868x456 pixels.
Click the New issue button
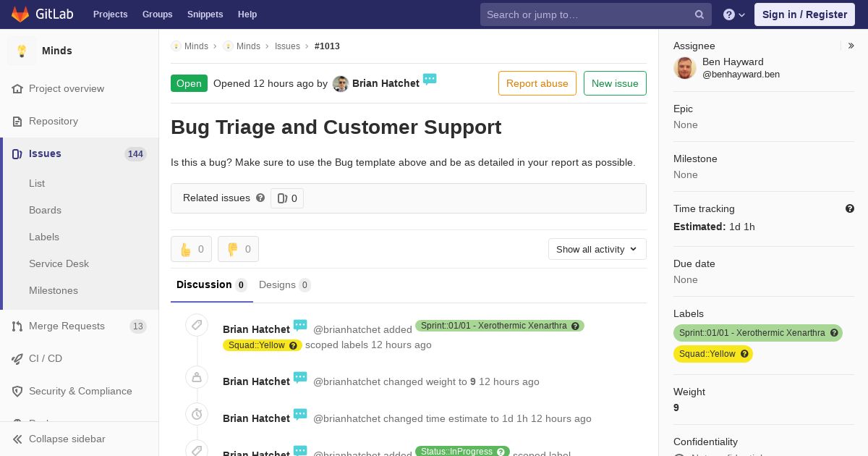615,83
